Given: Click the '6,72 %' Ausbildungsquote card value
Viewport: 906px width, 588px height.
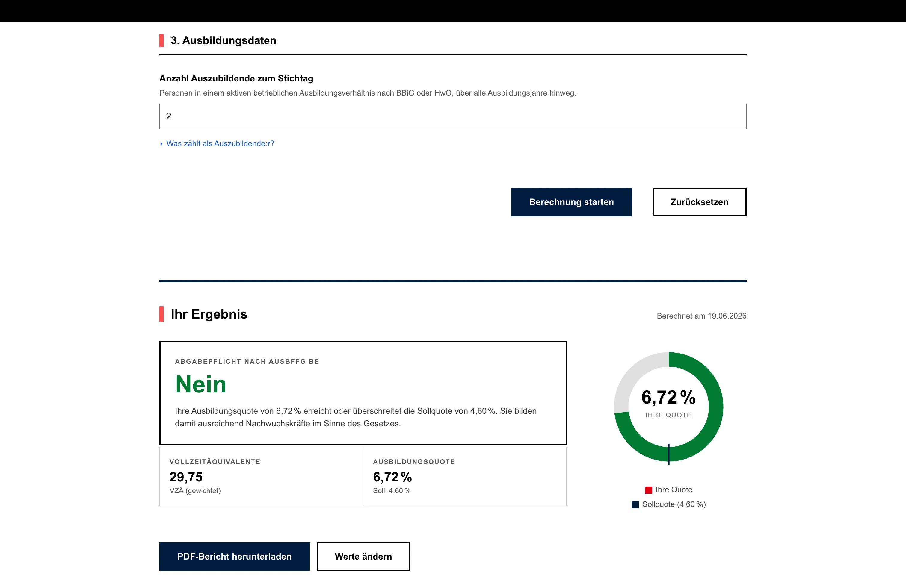Looking at the screenshot, I should 392,477.
